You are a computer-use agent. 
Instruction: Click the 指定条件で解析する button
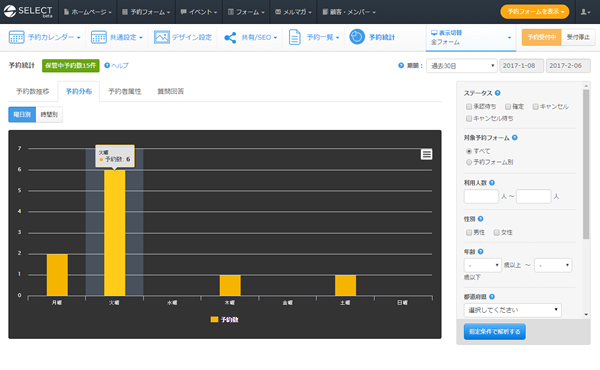coord(494,331)
